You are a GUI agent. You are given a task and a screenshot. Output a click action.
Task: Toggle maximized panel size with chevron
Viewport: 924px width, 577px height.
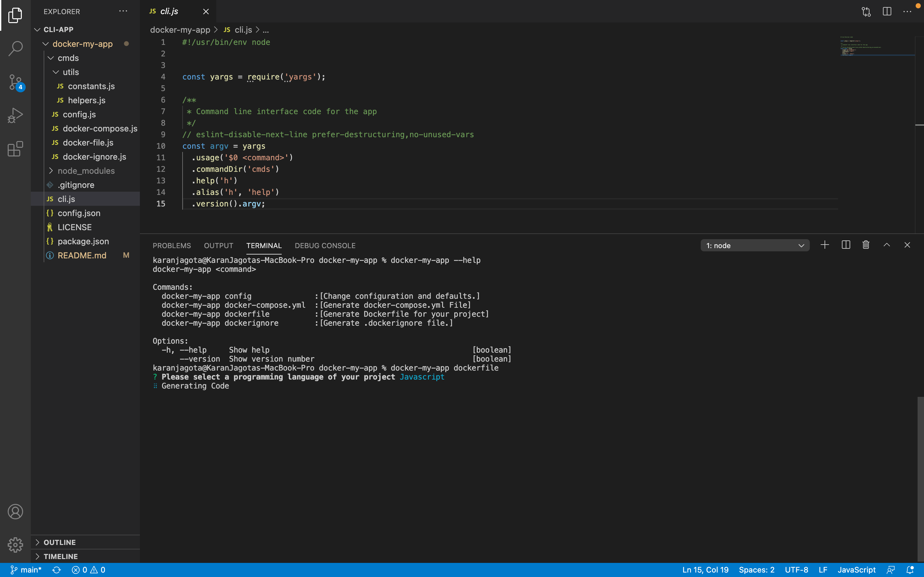pyautogui.click(x=887, y=245)
